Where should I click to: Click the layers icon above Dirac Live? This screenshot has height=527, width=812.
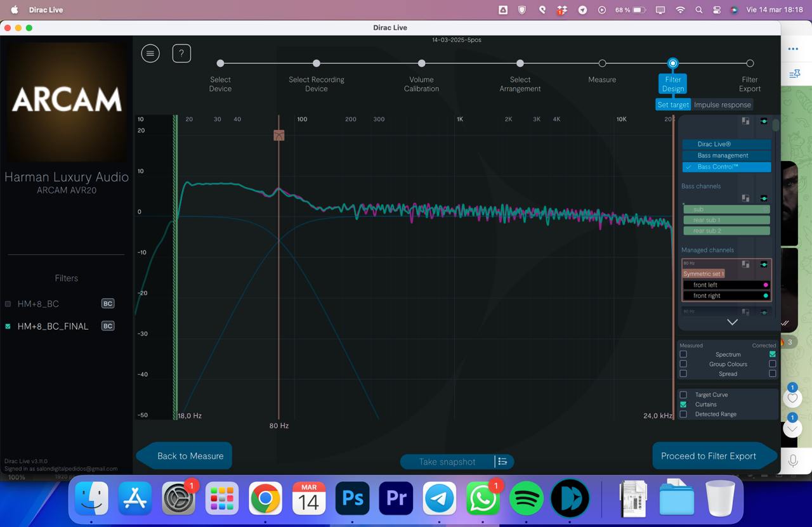click(x=746, y=121)
